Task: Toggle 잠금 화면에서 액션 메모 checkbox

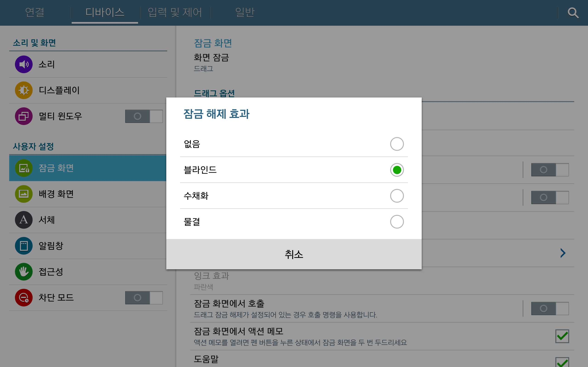Action: point(562,336)
